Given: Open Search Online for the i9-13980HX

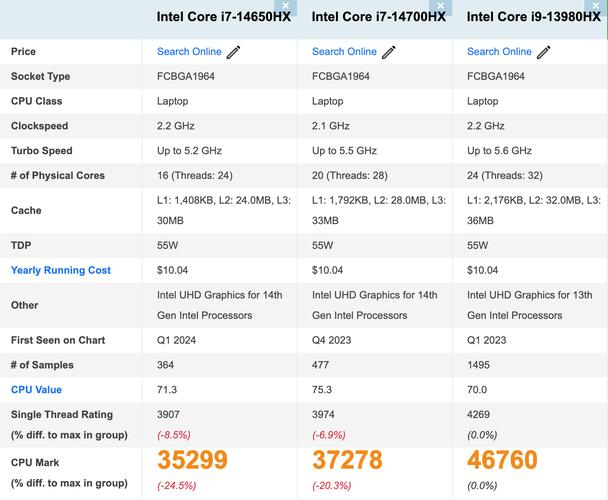Looking at the screenshot, I should click(x=499, y=52).
